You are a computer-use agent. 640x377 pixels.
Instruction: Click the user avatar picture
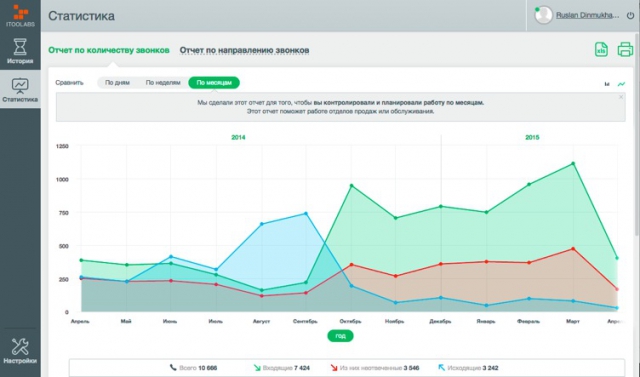click(x=543, y=16)
